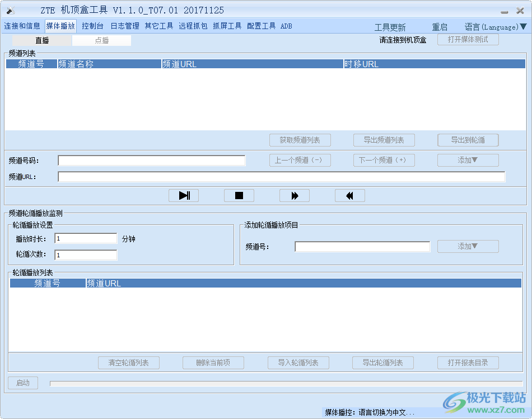This screenshot has width=532, height=419.
Task: Click 频道URL header in 轮循播放列表
Action: 304,283
